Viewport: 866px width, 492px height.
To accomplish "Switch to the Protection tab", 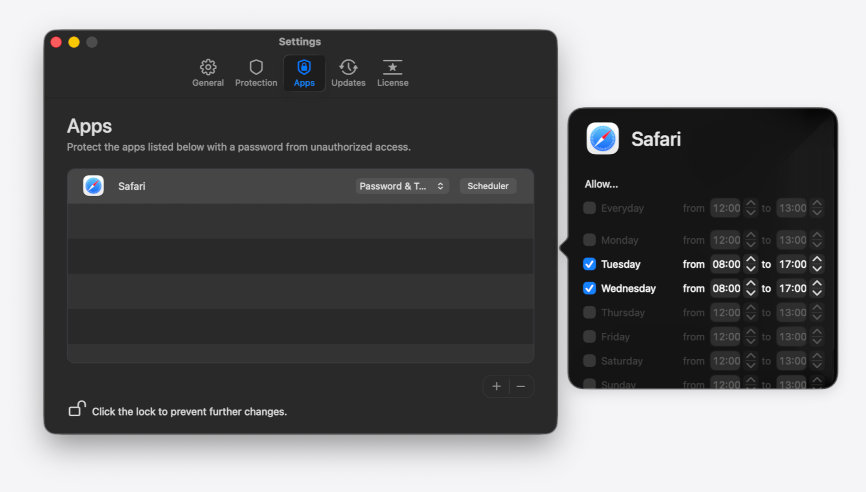I will [x=256, y=73].
